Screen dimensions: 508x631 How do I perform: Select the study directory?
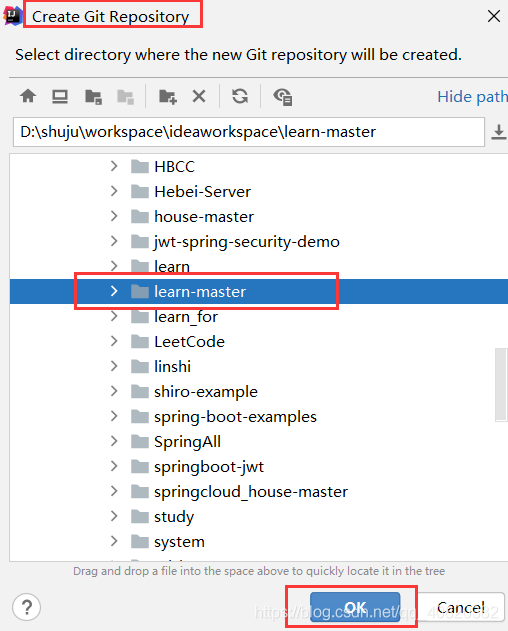174,517
